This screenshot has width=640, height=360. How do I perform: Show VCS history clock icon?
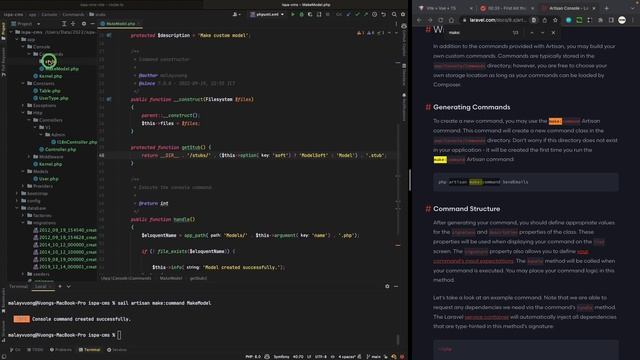[x=374, y=14]
